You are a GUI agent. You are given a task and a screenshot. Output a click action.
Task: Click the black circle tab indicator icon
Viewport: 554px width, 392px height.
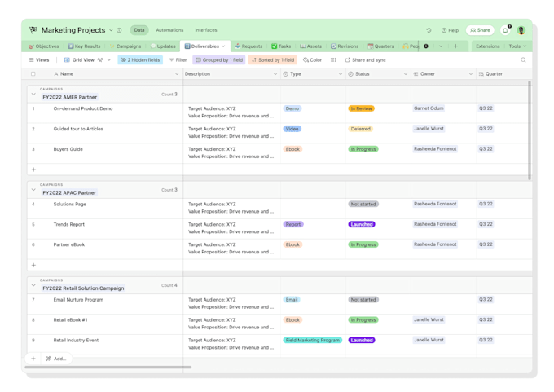426,46
